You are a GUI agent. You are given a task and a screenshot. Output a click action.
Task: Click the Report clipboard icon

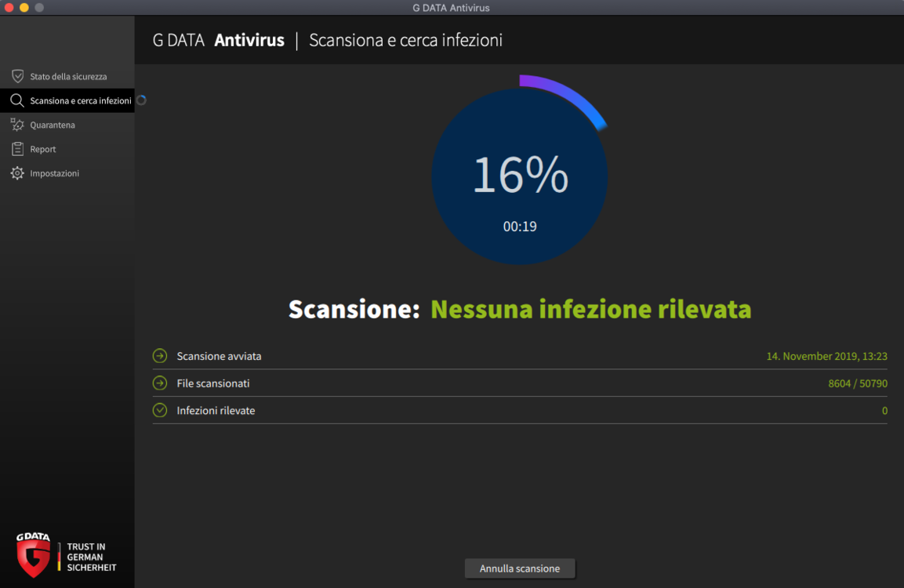[17, 149]
